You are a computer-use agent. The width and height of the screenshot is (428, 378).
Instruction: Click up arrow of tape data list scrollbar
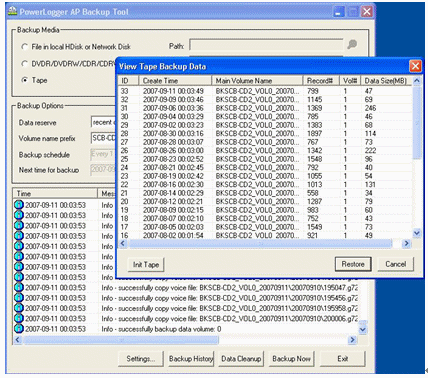417,81
